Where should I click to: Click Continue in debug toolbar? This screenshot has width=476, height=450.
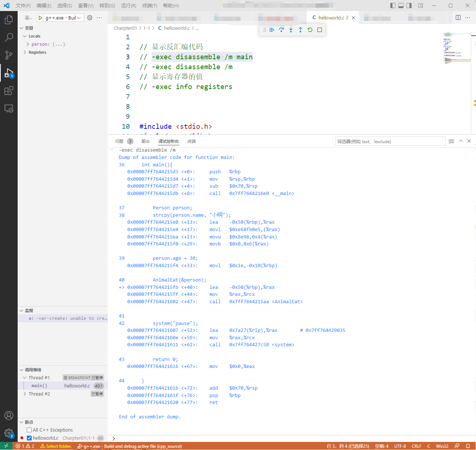pos(272,30)
